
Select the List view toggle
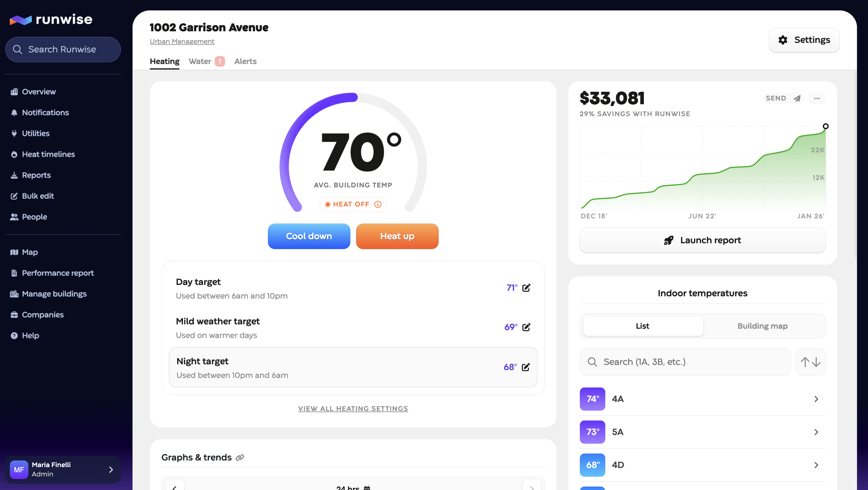pyautogui.click(x=643, y=326)
